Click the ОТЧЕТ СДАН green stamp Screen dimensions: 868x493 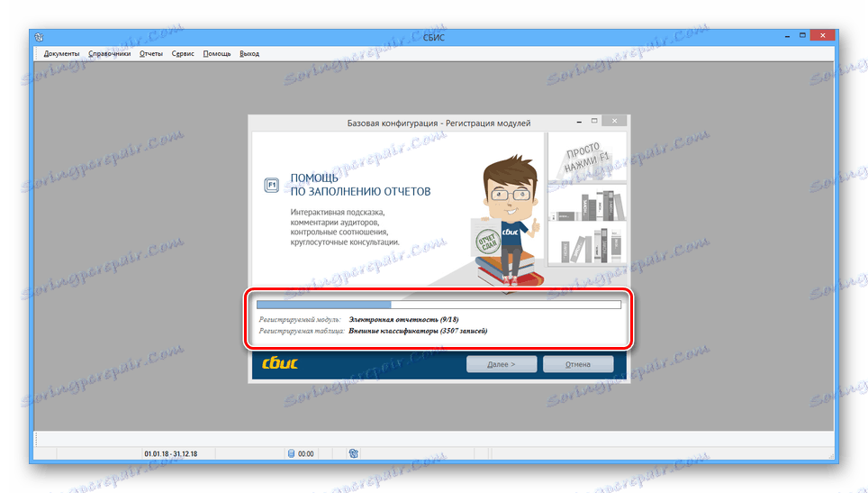coord(488,242)
